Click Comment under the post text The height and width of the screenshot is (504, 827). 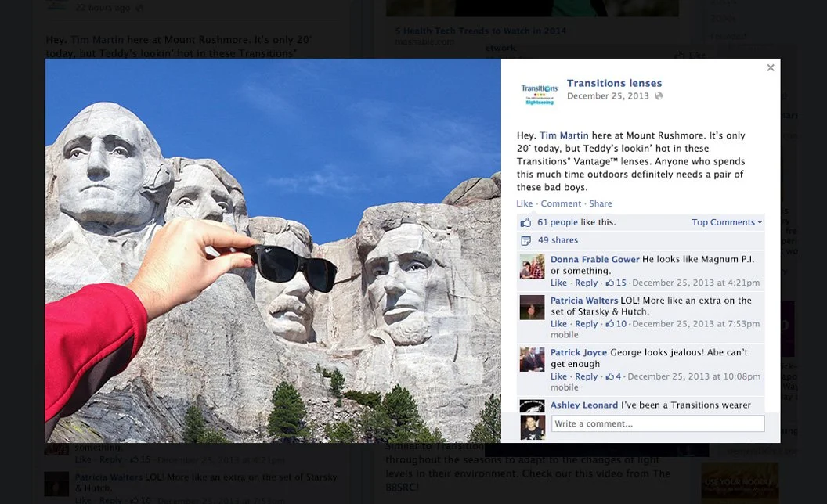[561, 203]
